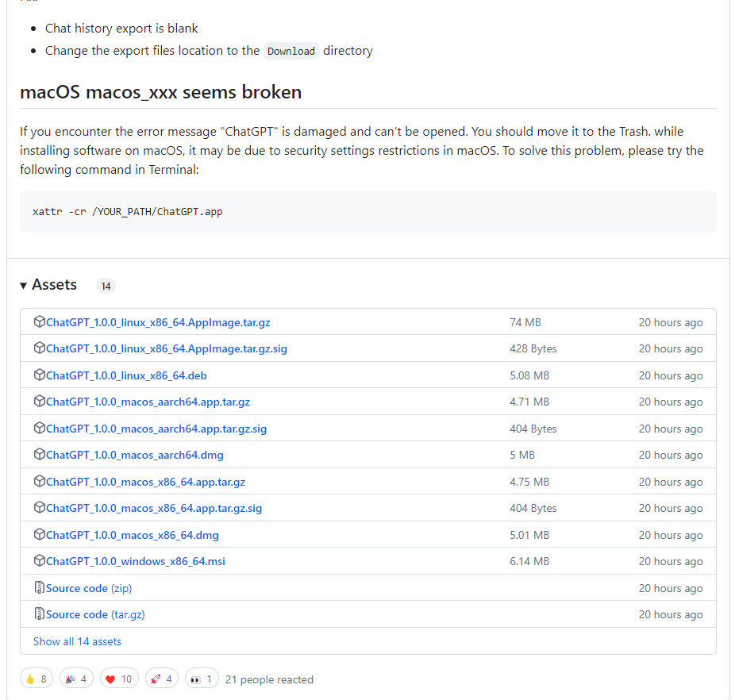The height and width of the screenshot is (700, 735).
Task: Download ChatGPT_1.0.0_linux_x86_64.AppImage.tar.gz
Action: (x=158, y=322)
